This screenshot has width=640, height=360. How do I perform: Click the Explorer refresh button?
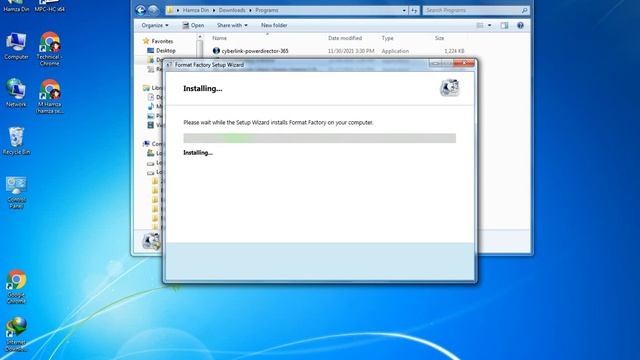pos(414,10)
